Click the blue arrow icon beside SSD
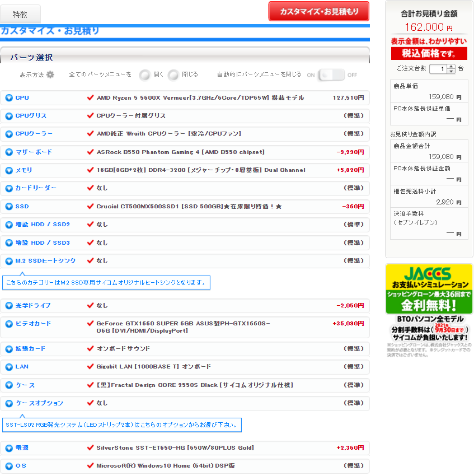Screen dimensions: 474x476 tap(9, 207)
